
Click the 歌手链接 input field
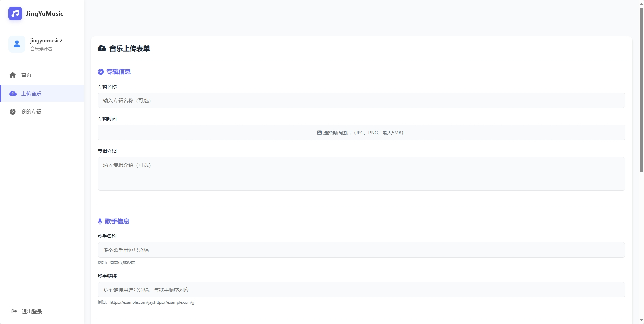(x=361, y=290)
